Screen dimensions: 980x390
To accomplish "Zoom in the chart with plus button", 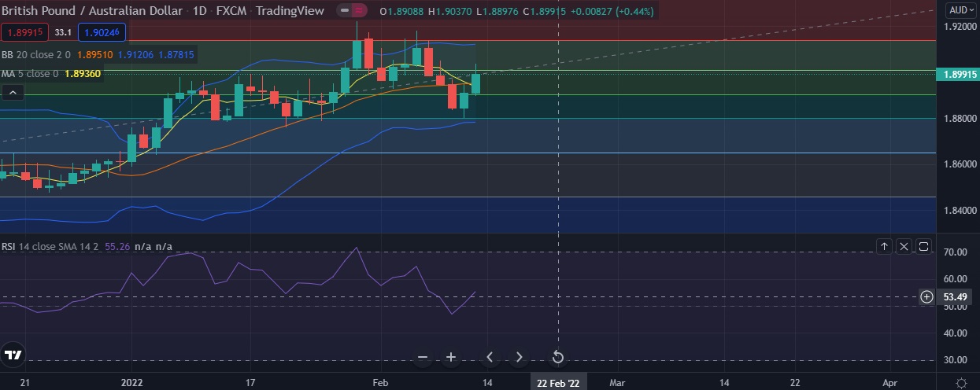I will (451, 357).
